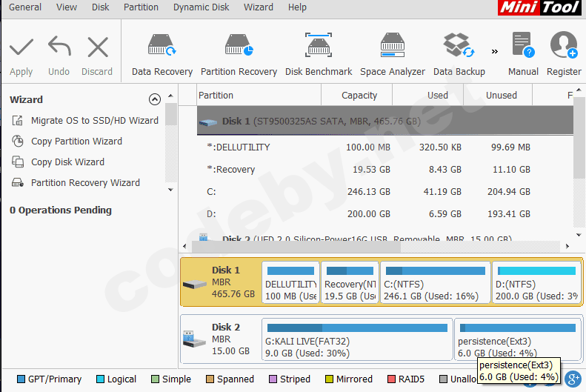Select the *:DELLUTILITY partition row

385,147
